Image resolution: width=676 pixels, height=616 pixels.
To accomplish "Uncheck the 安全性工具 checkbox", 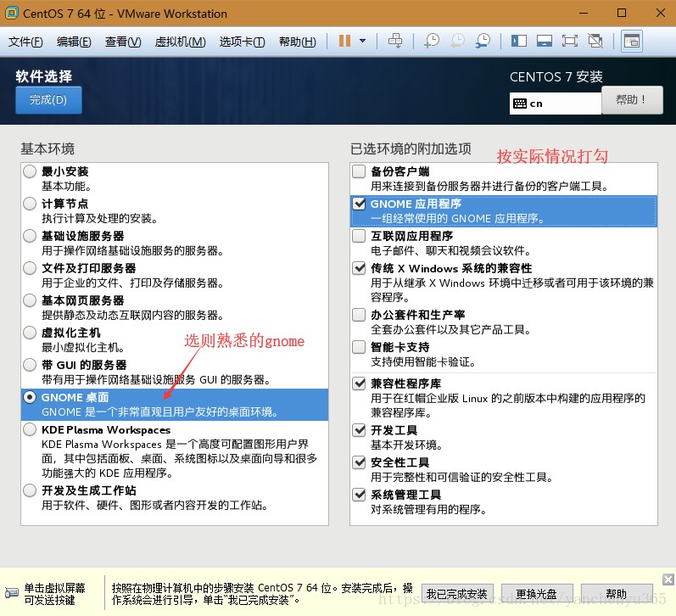I will click(x=359, y=462).
